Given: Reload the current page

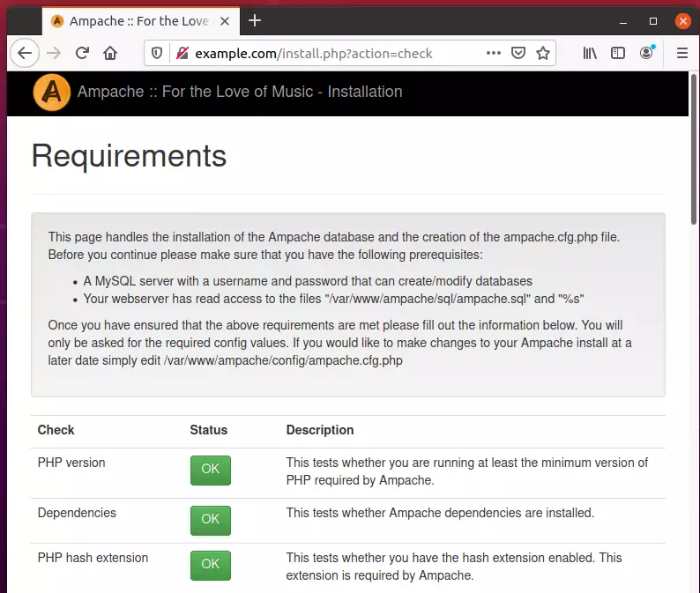Looking at the screenshot, I should (x=82, y=53).
